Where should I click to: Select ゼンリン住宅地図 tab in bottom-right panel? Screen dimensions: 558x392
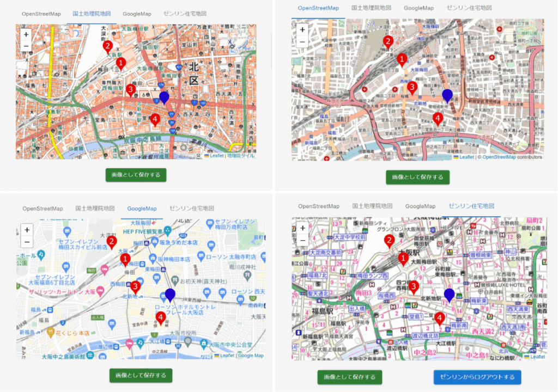[x=471, y=206]
